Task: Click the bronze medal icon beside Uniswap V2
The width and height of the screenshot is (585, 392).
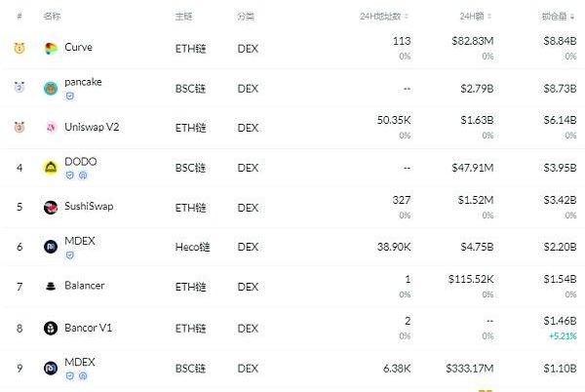Action: [x=19, y=127]
